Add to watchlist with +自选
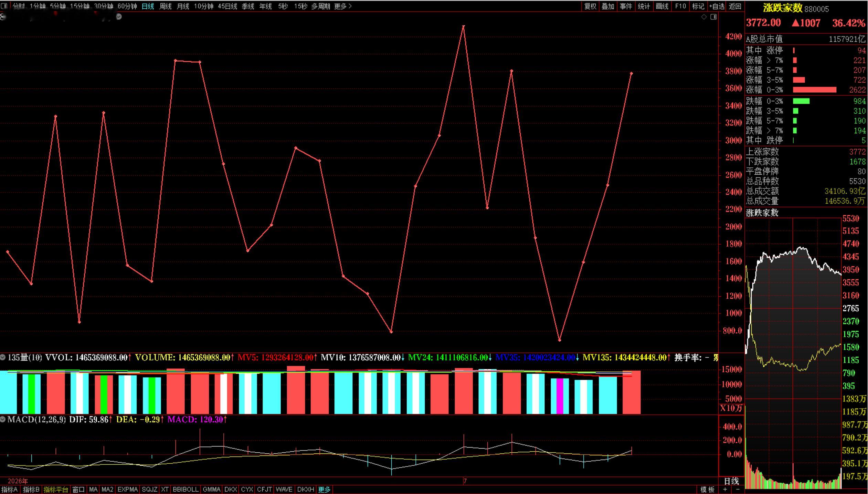The height and width of the screenshot is (494, 868). pos(717,6)
